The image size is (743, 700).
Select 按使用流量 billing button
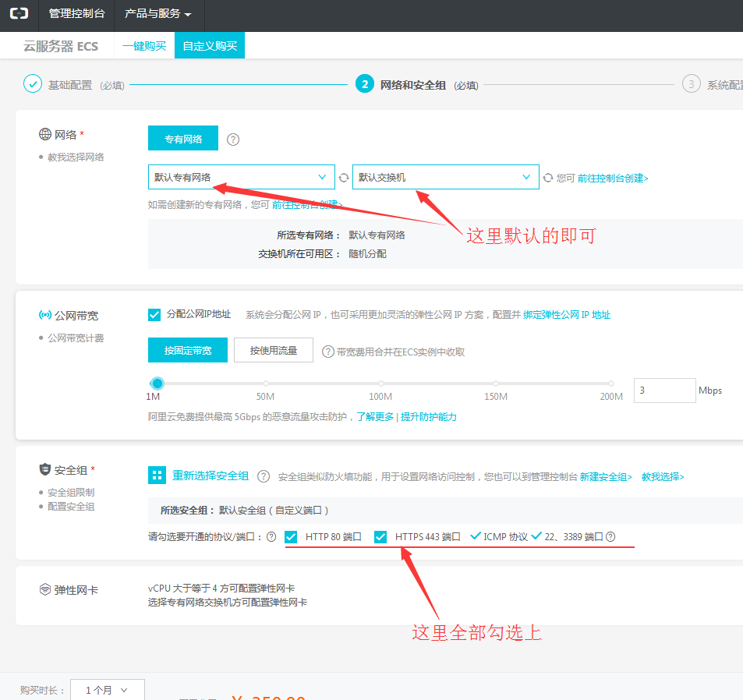pos(274,351)
